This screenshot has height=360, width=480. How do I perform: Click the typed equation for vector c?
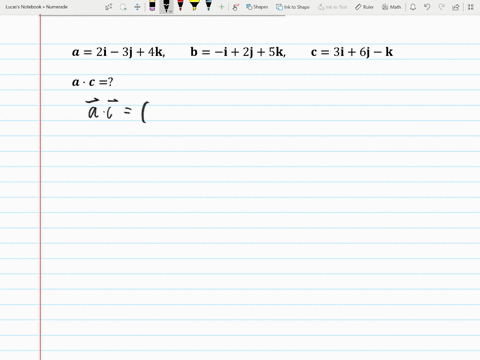pos(352,52)
